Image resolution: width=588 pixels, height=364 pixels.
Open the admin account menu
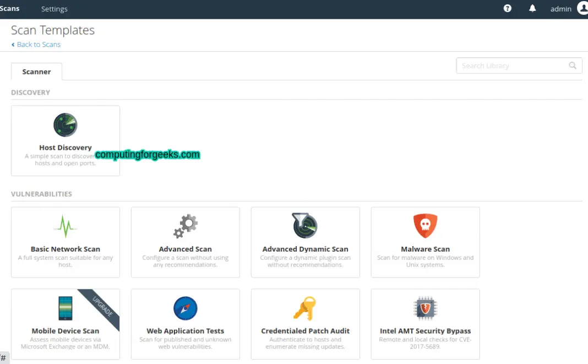pos(561,8)
